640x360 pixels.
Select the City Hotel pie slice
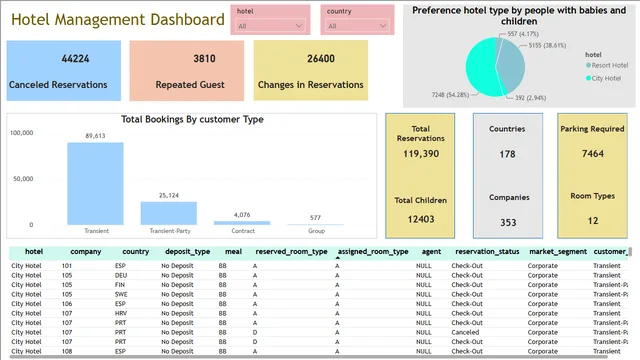point(480,67)
